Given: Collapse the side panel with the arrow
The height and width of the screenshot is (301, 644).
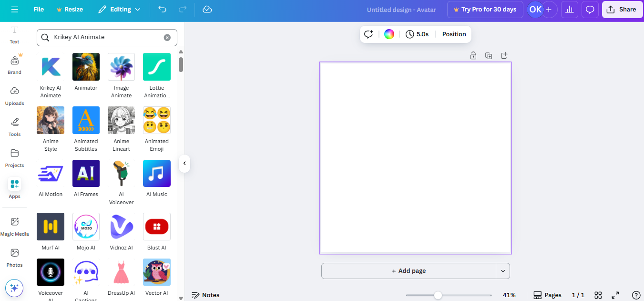Looking at the screenshot, I should [x=184, y=163].
